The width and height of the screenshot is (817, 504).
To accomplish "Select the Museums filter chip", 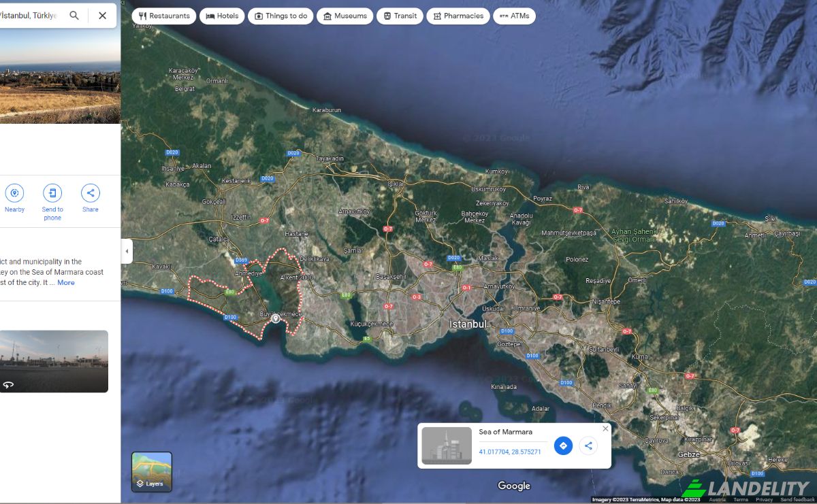I will [345, 16].
